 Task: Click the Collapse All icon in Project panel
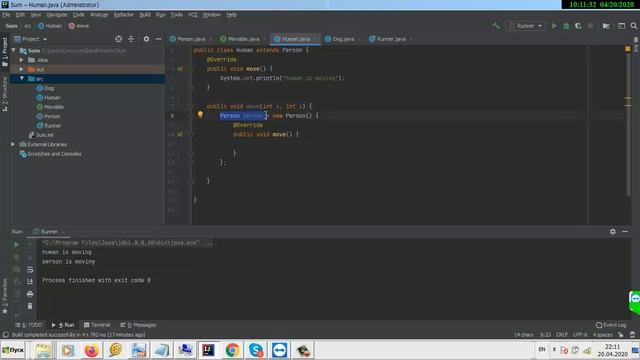coord(131,39)
